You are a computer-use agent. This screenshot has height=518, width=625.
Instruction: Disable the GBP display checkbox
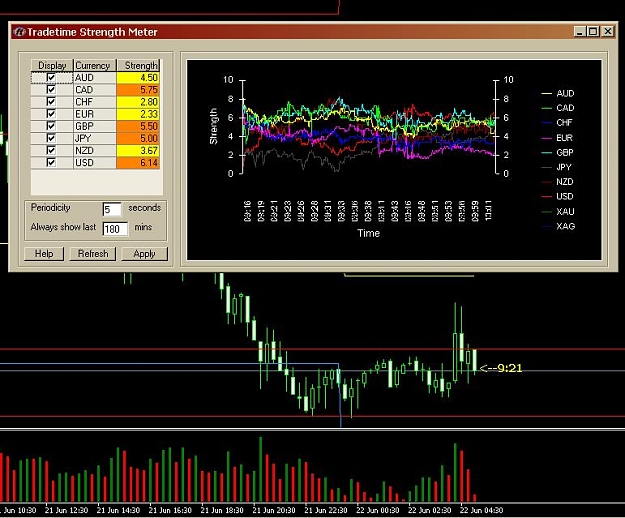(51, 126)
